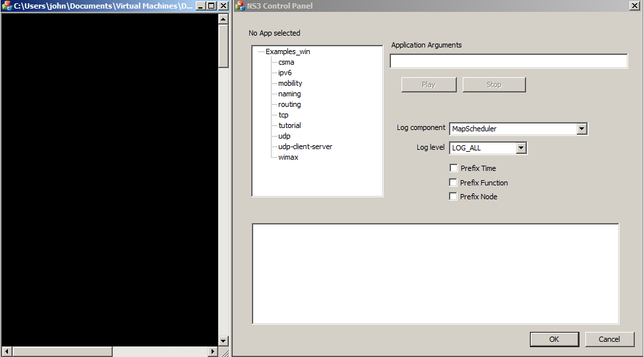Click the console vertical scroll down arrow
Image resolution: width=644 pixels, height=357 pixels.
point(223,341)
